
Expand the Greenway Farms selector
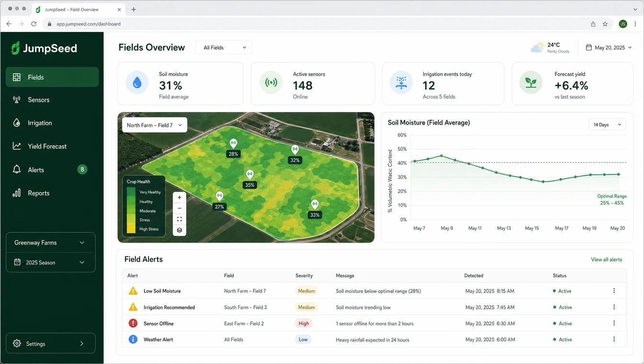coord(50,243)
